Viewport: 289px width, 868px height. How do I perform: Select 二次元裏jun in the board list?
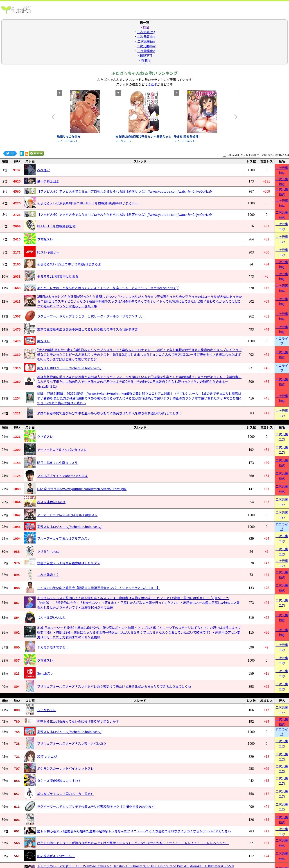tap(146, 41)
